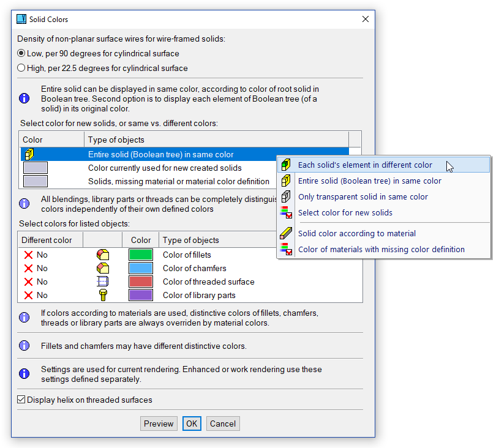
Task: Choose Each solid's element in different color
Action: click(x=365, y=165)
